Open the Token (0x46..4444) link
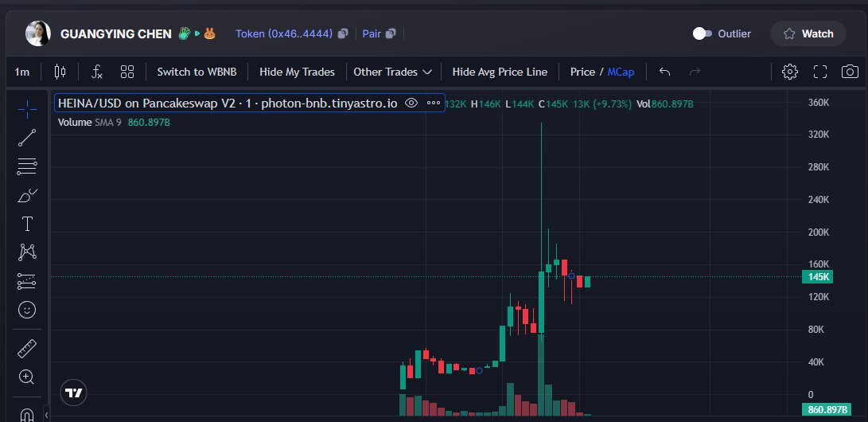 click(284, 33)
